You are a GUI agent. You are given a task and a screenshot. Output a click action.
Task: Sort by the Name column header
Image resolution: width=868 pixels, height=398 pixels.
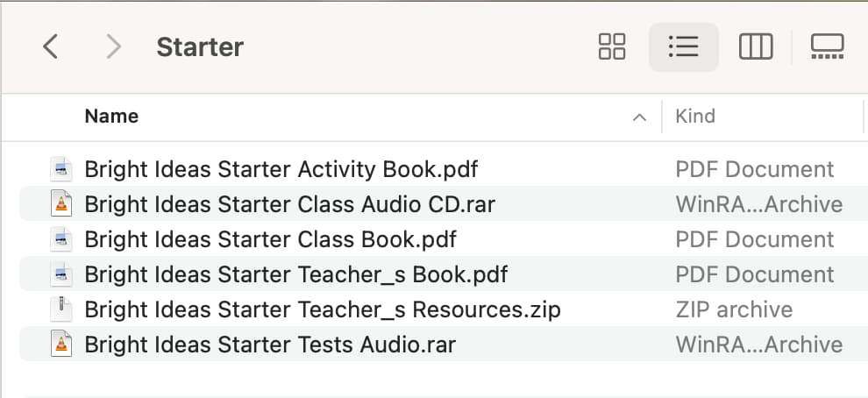coord(111,117)
